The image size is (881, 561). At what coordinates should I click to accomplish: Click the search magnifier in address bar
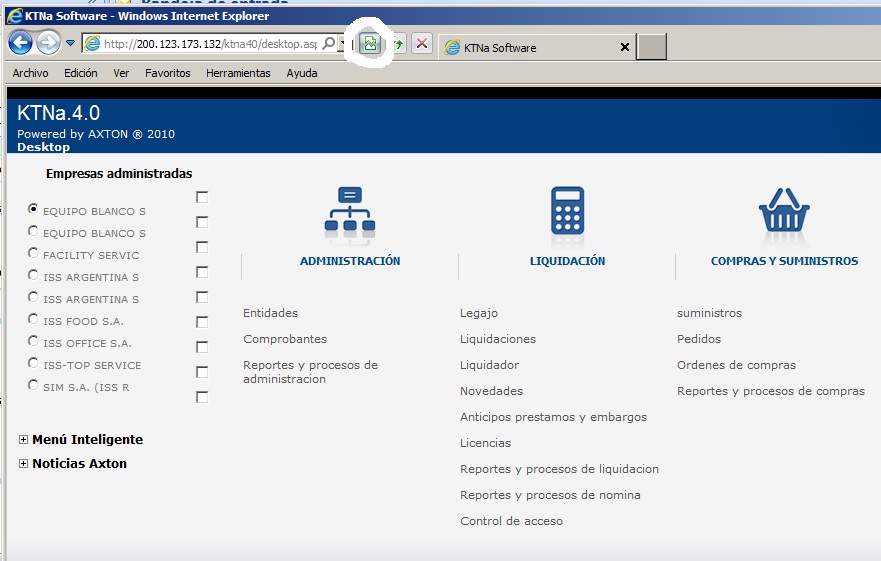click(329, 43)
